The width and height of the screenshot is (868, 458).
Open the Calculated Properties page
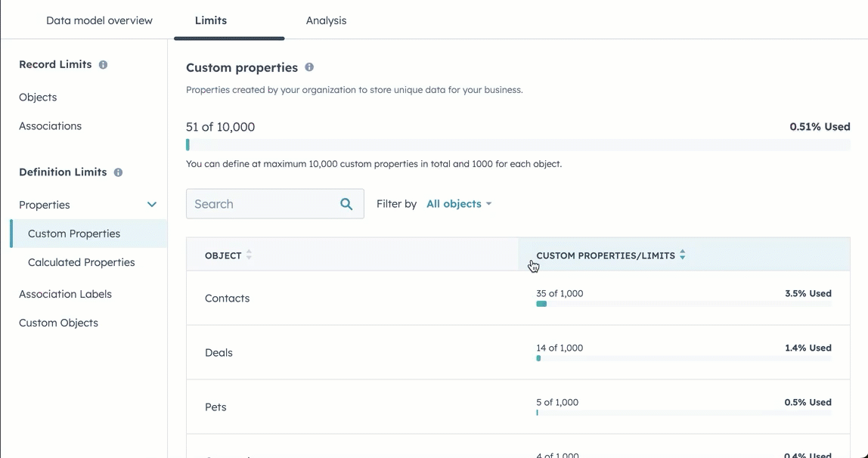(81, 262)
